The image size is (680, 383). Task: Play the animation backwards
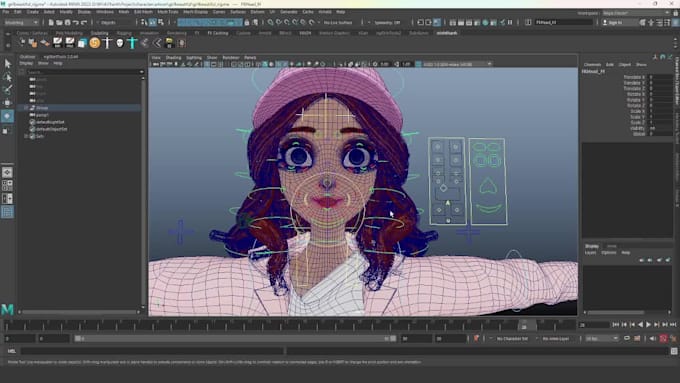640,324
